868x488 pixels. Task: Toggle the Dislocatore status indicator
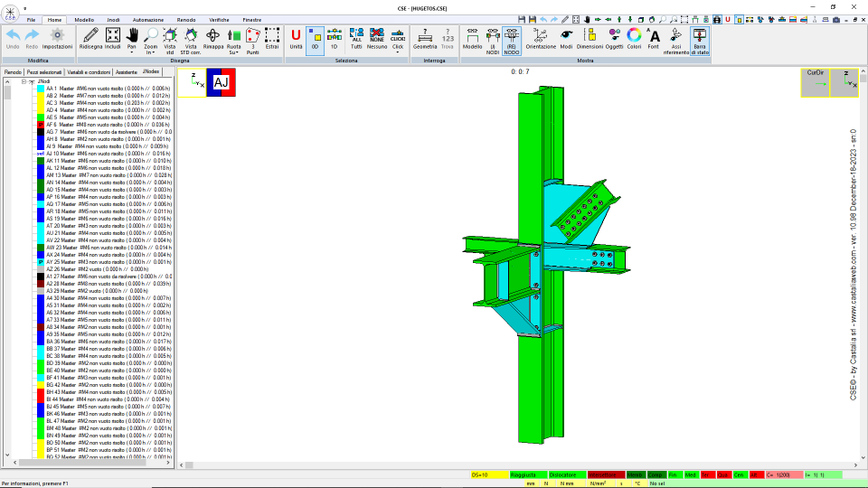click(567, 474)
